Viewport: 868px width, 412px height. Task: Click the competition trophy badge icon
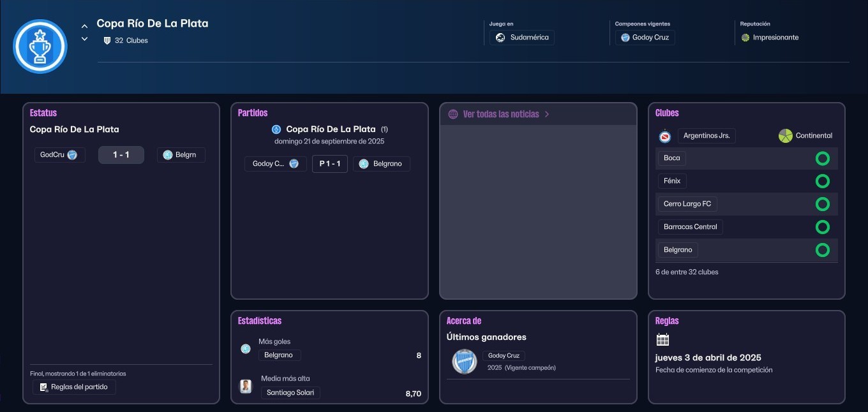pyautogui.click(x=40, y=47)
